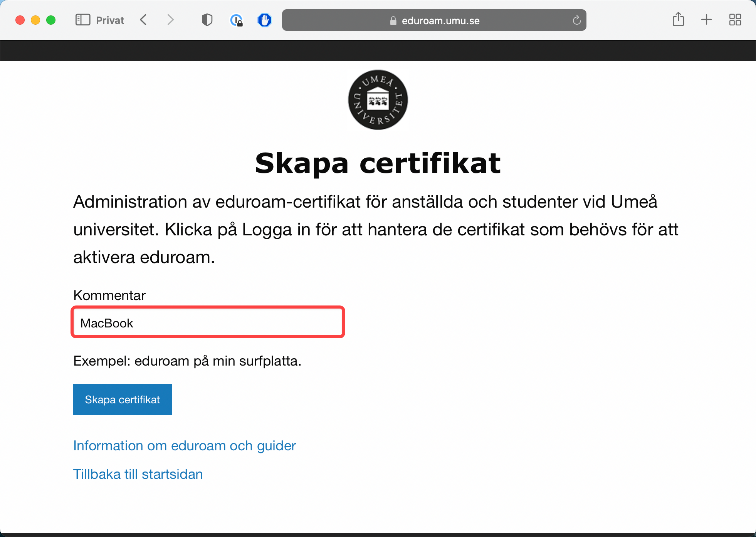Minimize the window with the yellow button
Viewport: 756px width, 537px height.
coord(35,20)
